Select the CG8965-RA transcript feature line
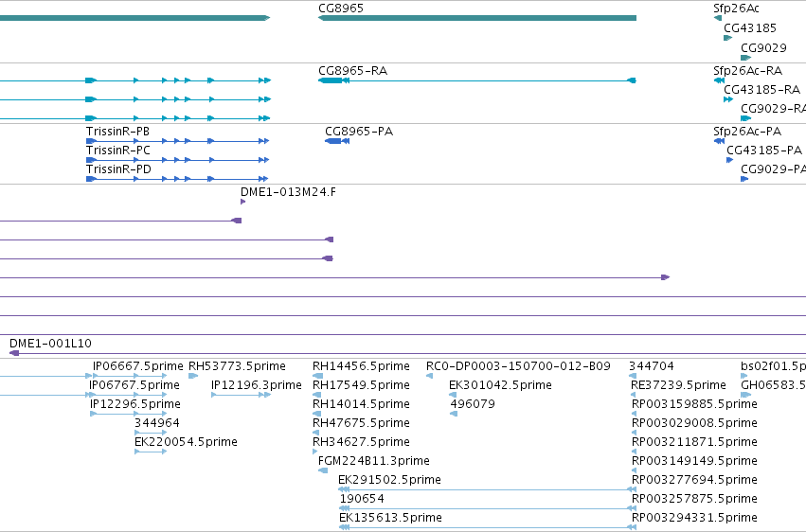 click(x=477, y=80)
